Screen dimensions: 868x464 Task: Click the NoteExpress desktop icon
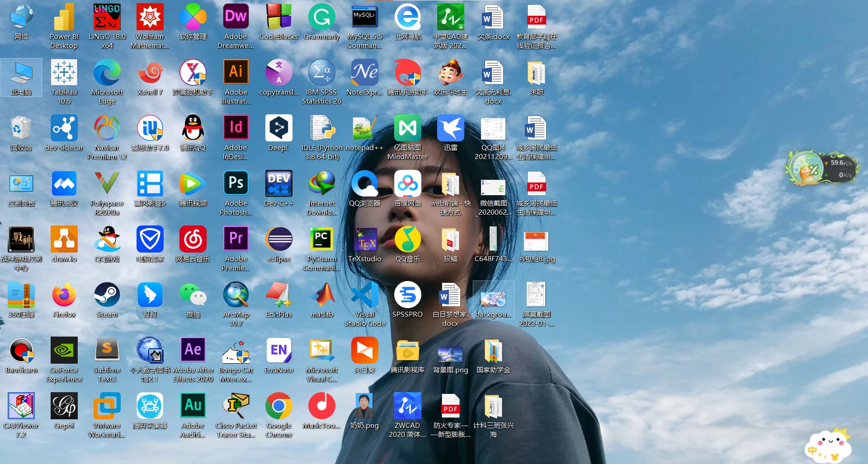click(364, 73)
